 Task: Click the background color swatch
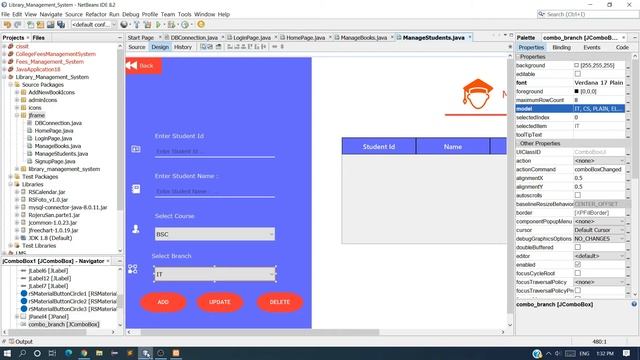[x=576, y=65]
